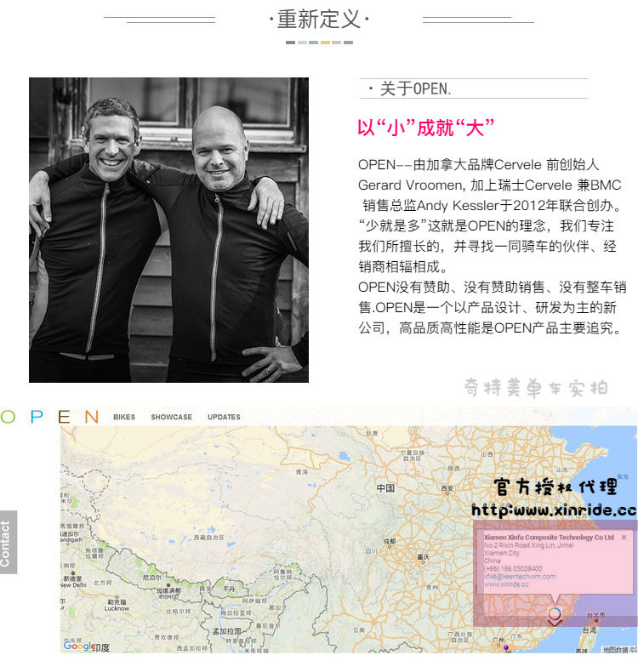Click the 台北市 city marker on map
638x672 pixels.
596,616
